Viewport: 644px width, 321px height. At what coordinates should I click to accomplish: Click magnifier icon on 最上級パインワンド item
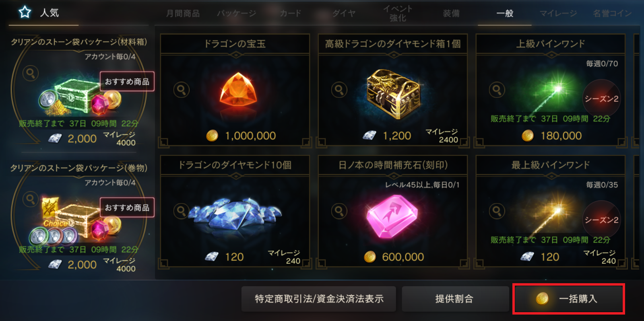click(x=497, y=210)
